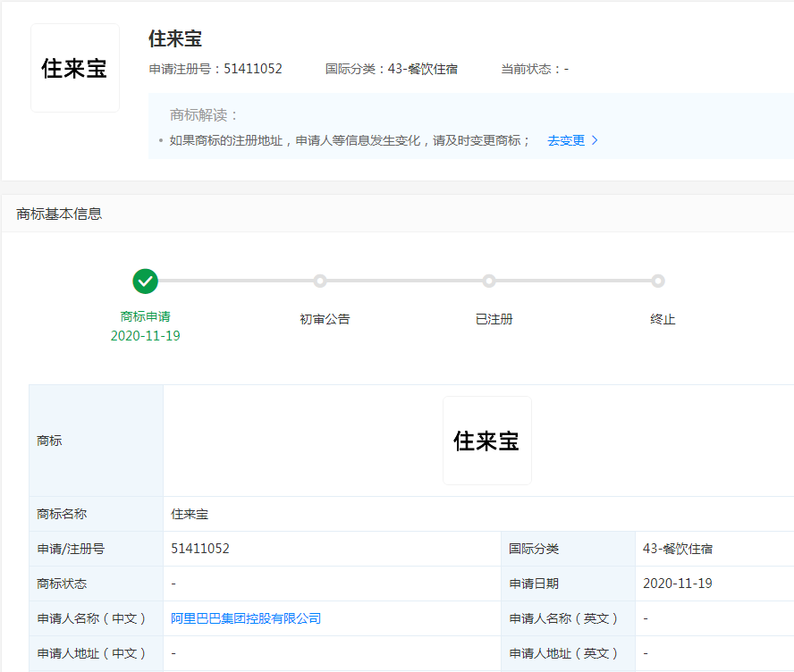Click the 商标基本信息 section header
This screenshot has height=672, width=794.
57,215
